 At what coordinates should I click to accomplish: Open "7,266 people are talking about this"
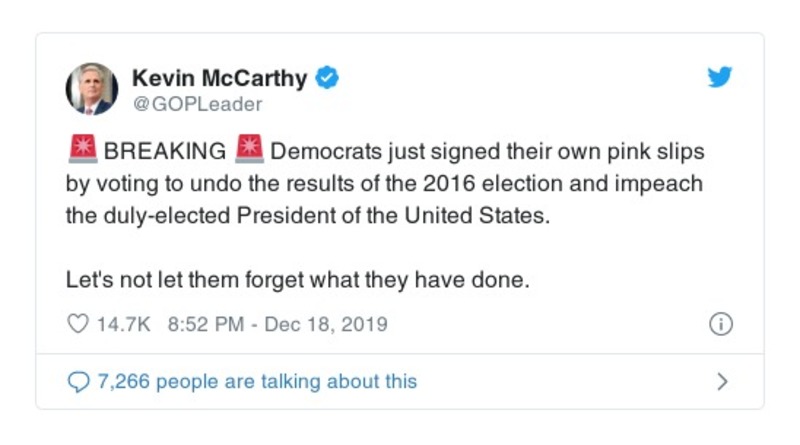tap(256, 382)
